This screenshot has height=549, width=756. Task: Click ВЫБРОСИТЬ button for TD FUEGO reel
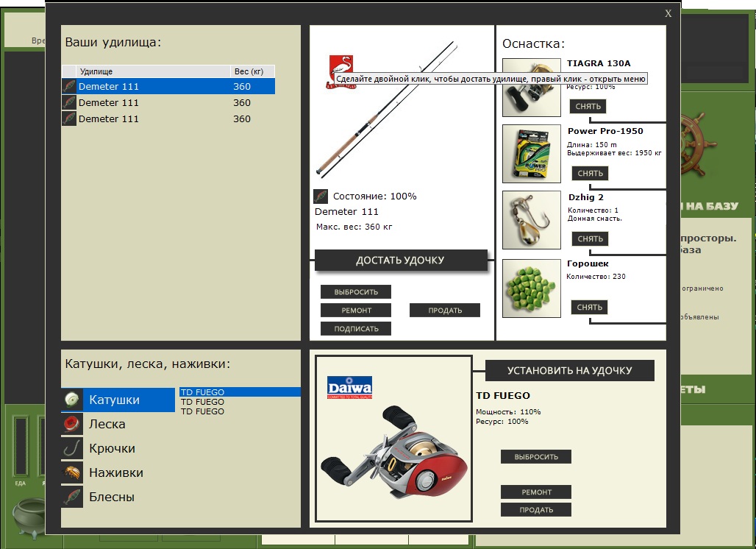(x=536, y=457)
